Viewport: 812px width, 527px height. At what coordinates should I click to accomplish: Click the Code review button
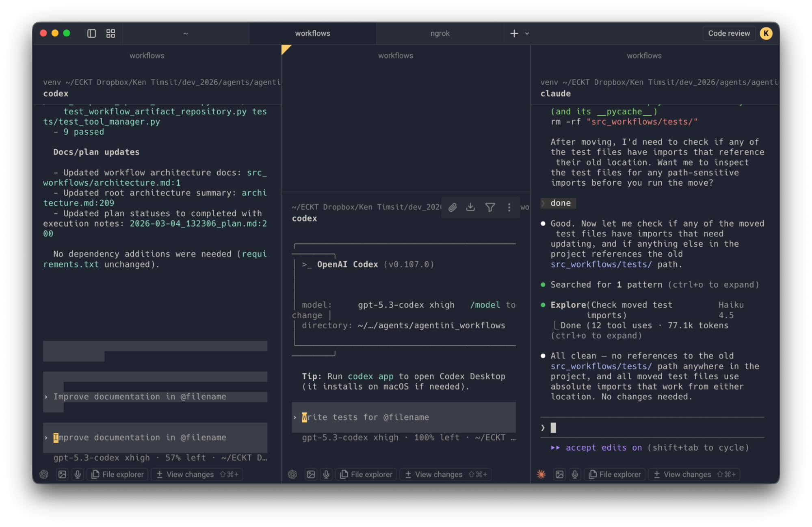[x=729, y=33]
